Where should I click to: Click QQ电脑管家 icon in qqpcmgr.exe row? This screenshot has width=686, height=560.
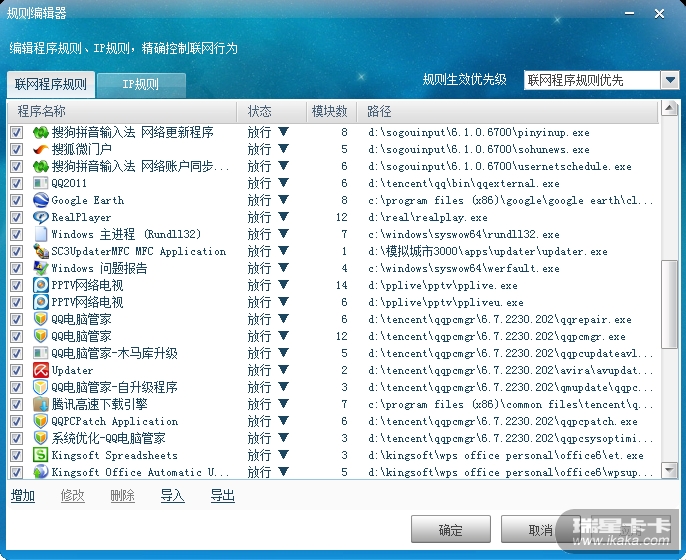point(41,336)
